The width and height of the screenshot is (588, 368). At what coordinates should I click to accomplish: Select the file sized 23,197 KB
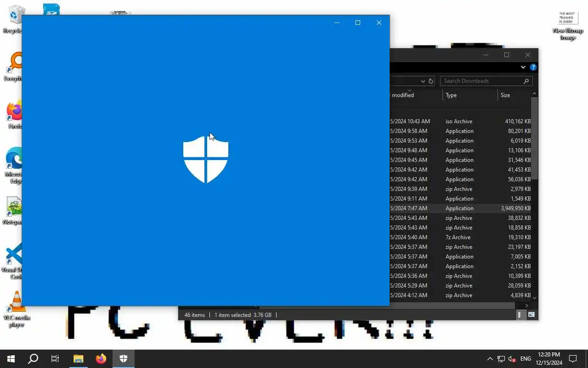(x=460, y=247)
